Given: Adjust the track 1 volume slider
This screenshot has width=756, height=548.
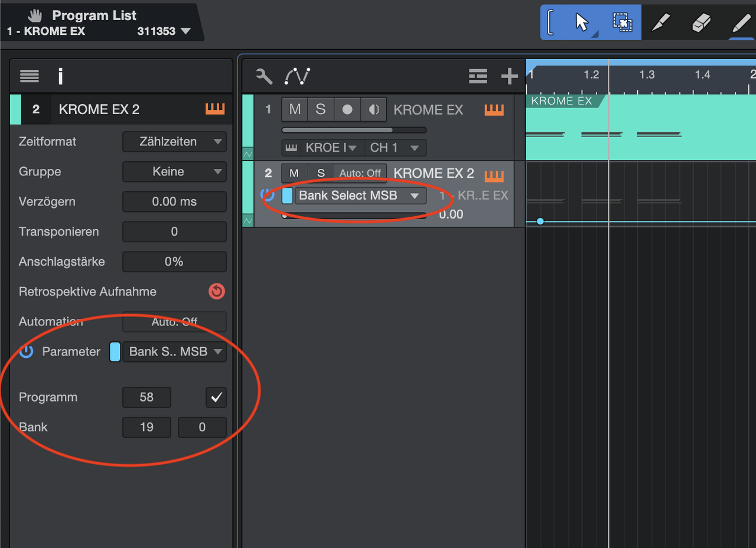Looking at the screenshot, I should (x=354, y=130).
